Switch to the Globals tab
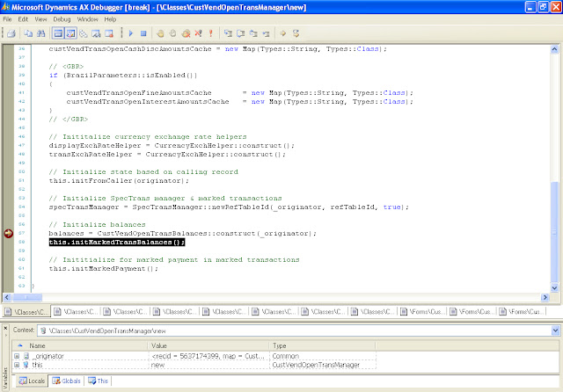563x392 pixels. [67, 381]
